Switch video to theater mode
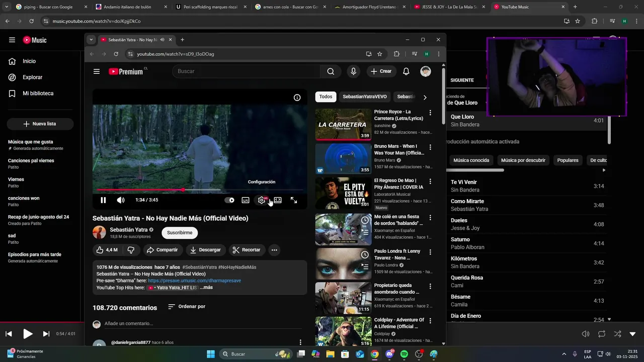Image resolution: width=644 pixels, height=362 pixels. pos(278,200)
